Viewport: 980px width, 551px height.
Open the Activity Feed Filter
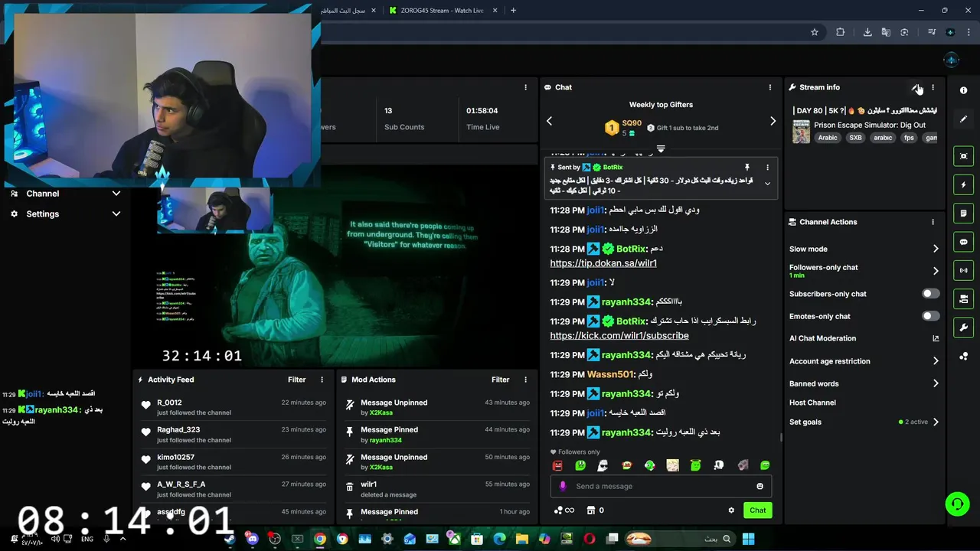point(296,380)
